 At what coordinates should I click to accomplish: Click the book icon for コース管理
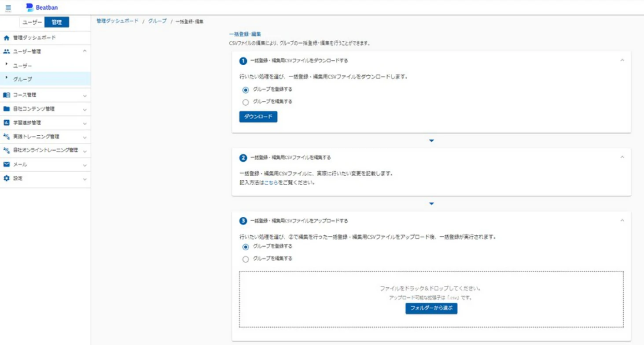(7, 95)
